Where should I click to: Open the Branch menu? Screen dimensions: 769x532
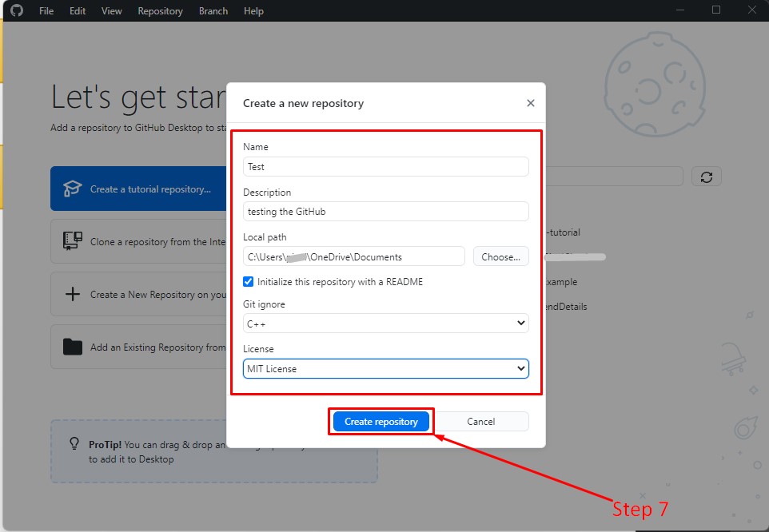pos(213,10)
